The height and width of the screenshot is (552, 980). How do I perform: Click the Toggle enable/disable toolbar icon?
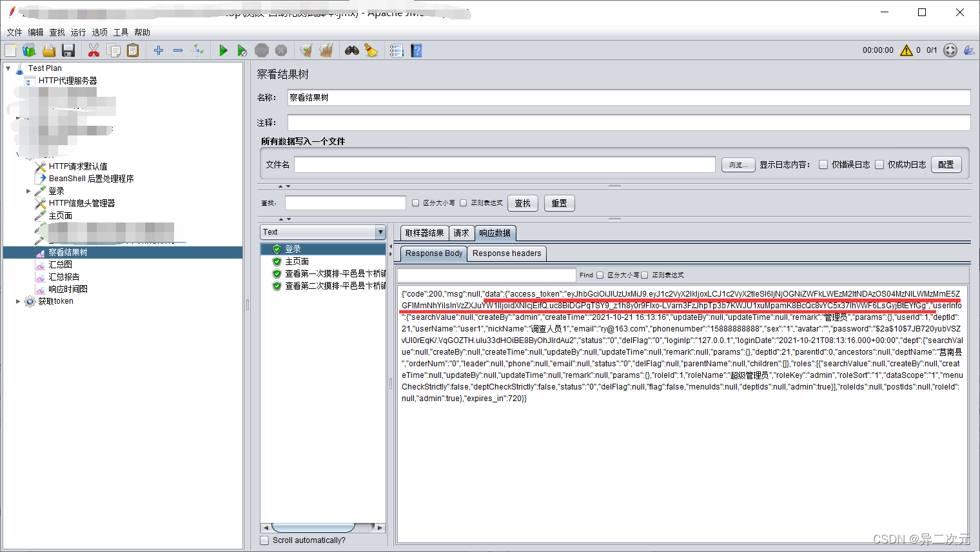[x=198, y=50]
